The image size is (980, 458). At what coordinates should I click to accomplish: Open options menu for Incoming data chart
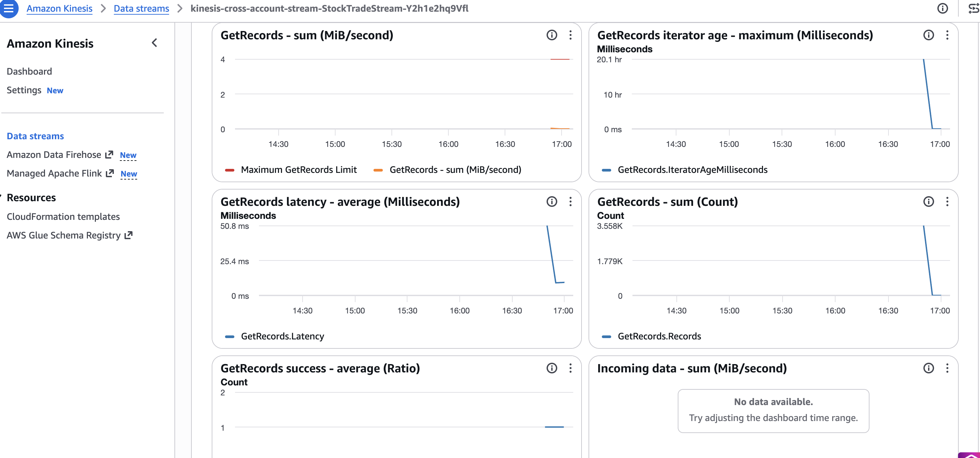point(947,368)
